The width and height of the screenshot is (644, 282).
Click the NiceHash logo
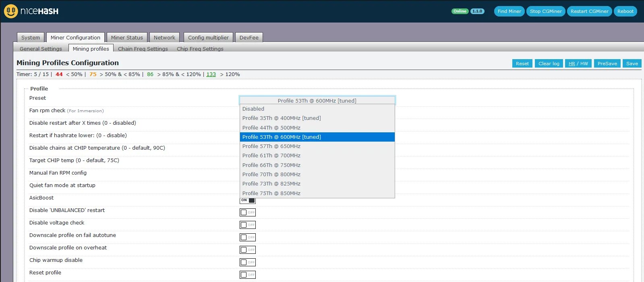click(x=31, y=11)
